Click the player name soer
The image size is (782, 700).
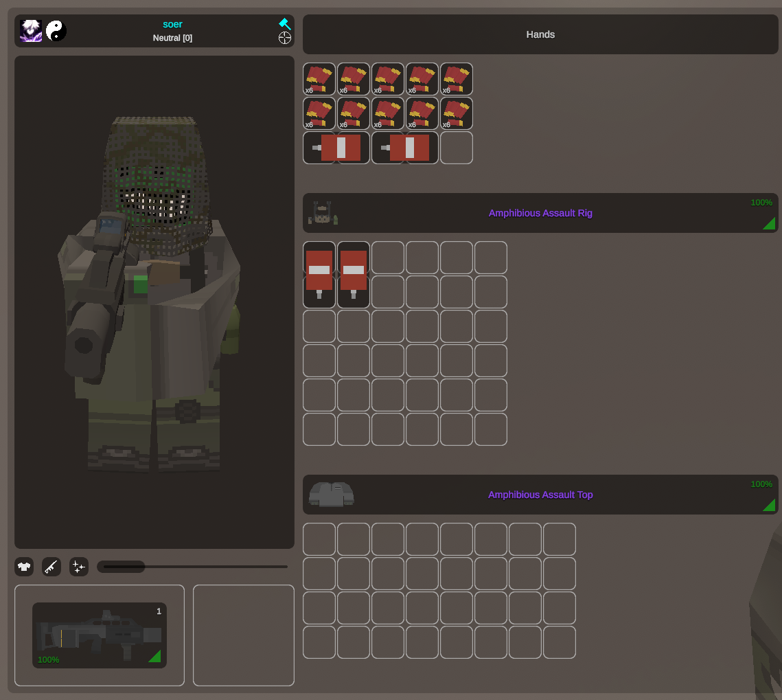[x=172, y=24]
